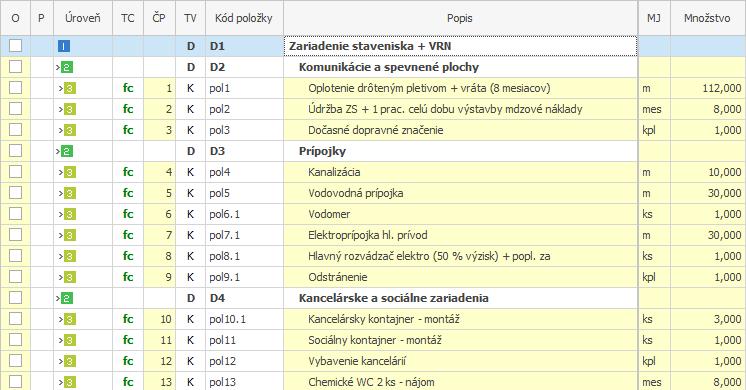Click the level 3 icon in pol8.1 row
The image size is (746, 390).
coord(69,256)
